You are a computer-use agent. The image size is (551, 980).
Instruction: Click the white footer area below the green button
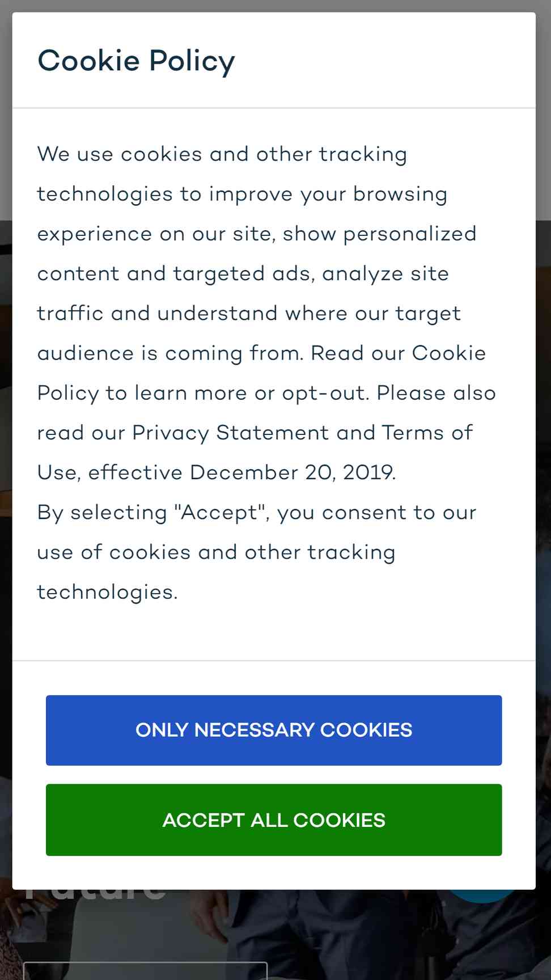274,872
